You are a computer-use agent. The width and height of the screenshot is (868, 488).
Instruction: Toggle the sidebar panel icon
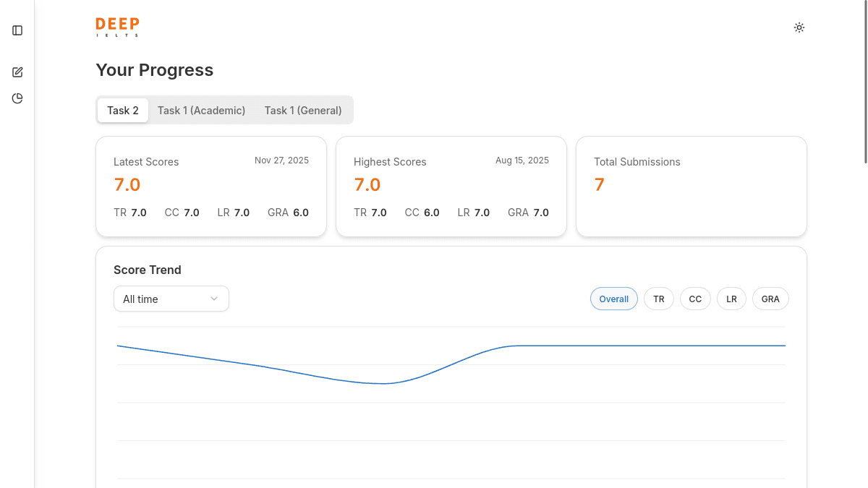17,30
